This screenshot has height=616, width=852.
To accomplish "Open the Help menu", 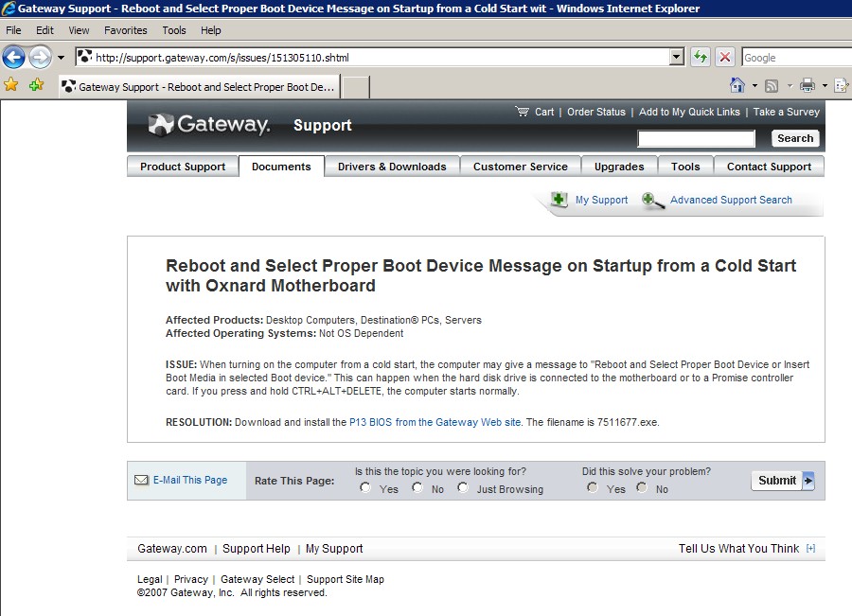I will [x=211, y=30].
